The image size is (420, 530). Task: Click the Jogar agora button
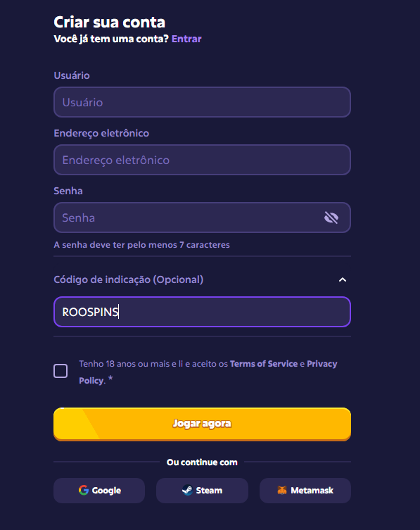click(202, 424)
